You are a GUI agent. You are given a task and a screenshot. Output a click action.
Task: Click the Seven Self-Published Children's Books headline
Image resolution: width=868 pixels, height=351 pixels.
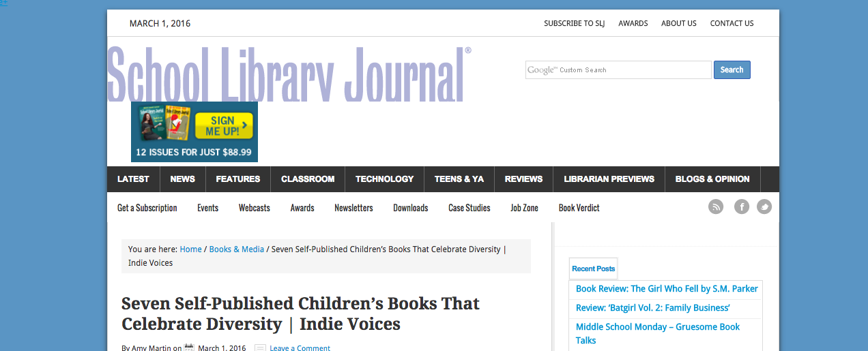(300, 314)
